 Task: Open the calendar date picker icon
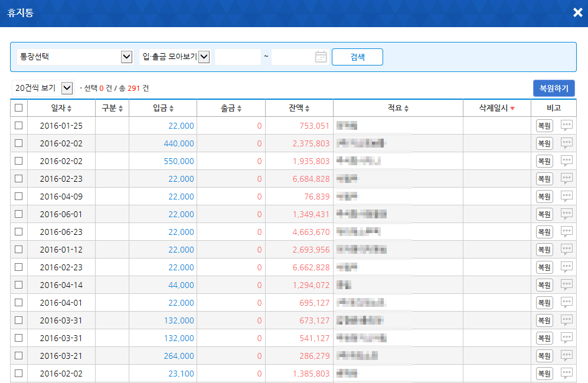click(x=321, y=57)
